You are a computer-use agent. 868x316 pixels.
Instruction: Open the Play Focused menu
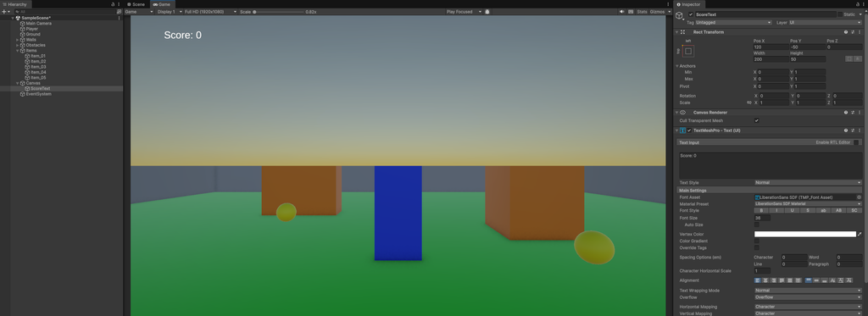464,12
